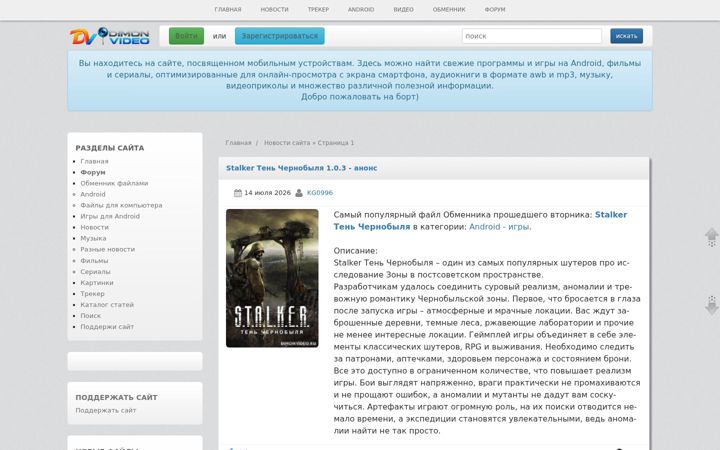720x450 pixels.
Task: Click the искать search button
Action: (626, 36)
